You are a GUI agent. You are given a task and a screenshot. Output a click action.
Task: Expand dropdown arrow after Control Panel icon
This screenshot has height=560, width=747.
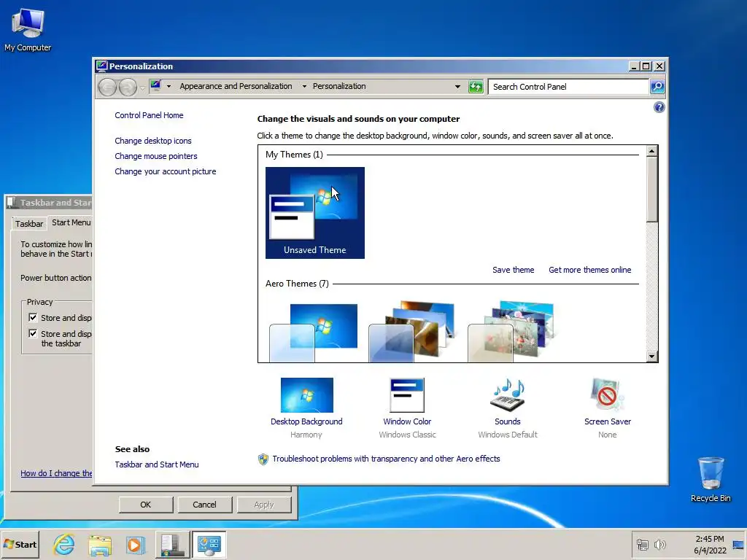169,86
